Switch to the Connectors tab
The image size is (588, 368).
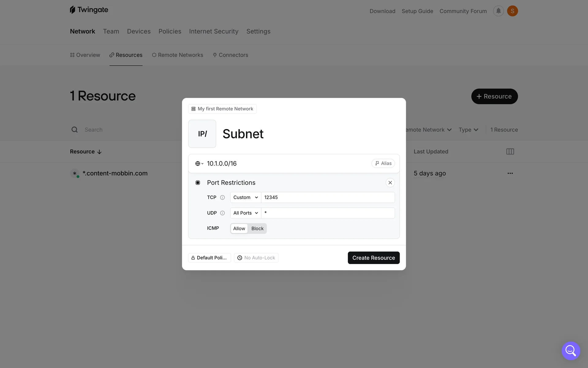231,55
